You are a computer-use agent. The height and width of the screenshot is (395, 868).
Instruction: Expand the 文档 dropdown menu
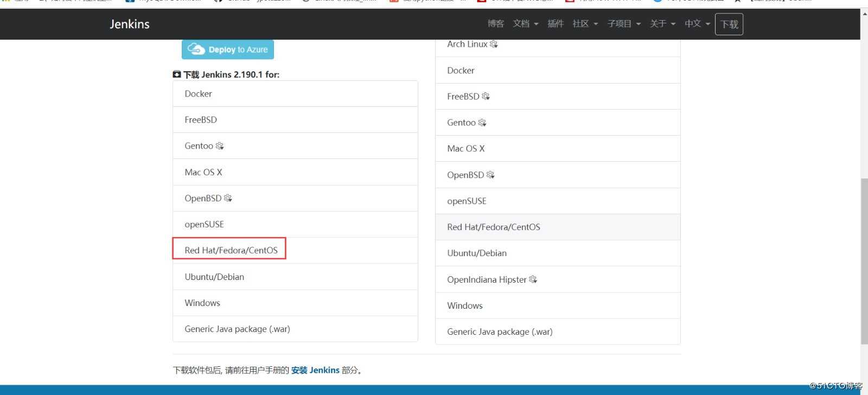(x=526, y=24)
